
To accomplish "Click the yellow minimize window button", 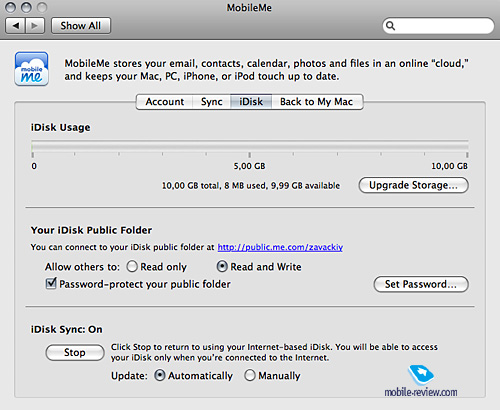I will click(x=26, y=7).
